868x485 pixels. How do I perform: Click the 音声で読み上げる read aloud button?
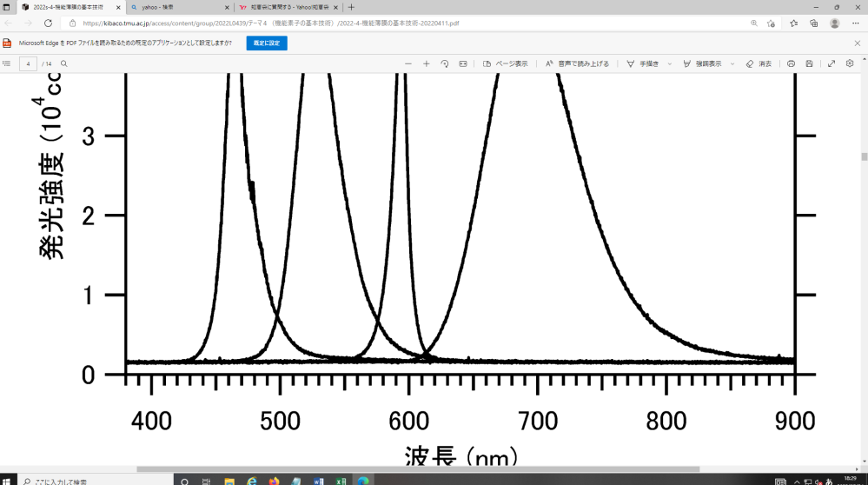click(578, 63)
